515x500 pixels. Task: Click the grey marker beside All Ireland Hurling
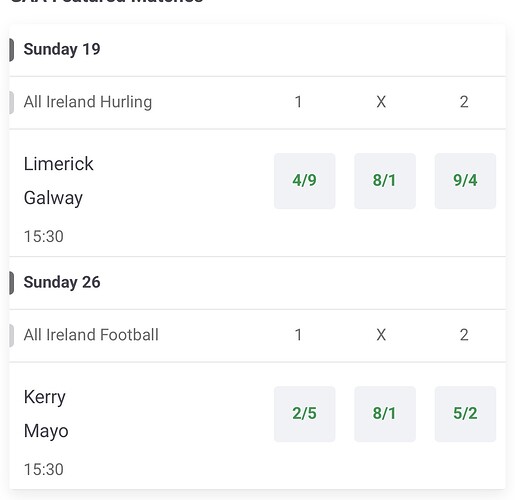[x=11, y=102]
